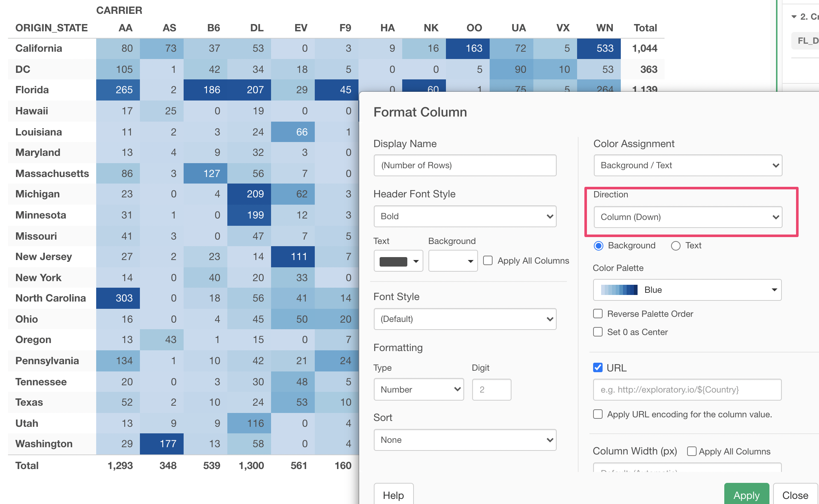Open Header Font Style dropdown
Image resolution: width=819 pixels, height=504 pixels.
point(465,216)
